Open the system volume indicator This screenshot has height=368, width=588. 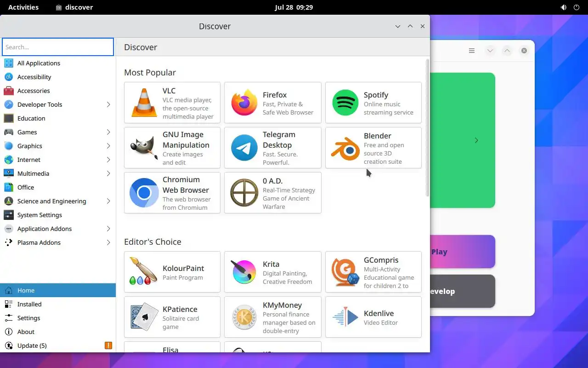click(x=564, y=7)
